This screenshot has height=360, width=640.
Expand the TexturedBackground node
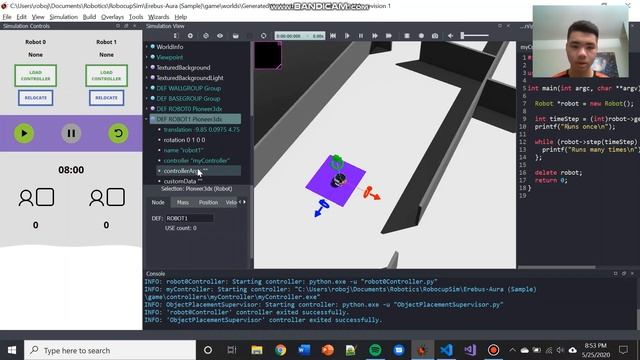click(x=147, y=67)
